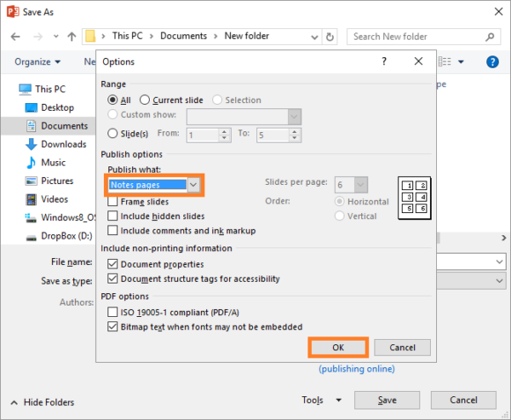
Task: Open Desktop in navigation pane
Action: [49, 107]
